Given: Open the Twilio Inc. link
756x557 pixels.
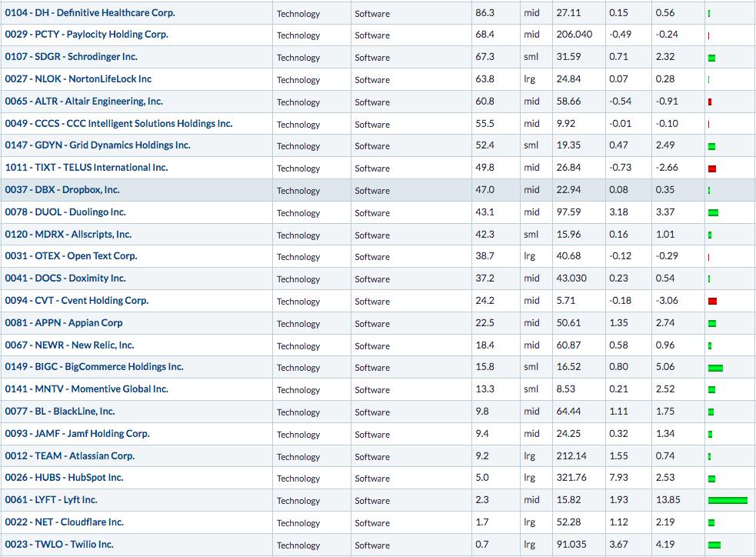Looking at the screenshot, I should pyautogui.click(x=59, y=545).
